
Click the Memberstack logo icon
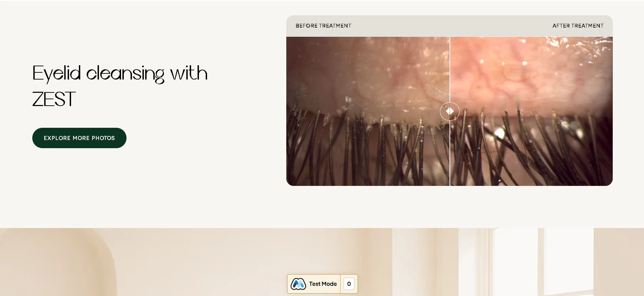(x=298, y=284)
